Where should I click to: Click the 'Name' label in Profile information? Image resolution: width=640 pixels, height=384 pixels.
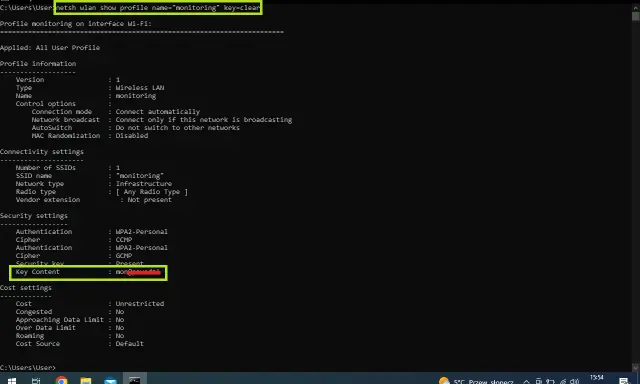click(24, 95)
